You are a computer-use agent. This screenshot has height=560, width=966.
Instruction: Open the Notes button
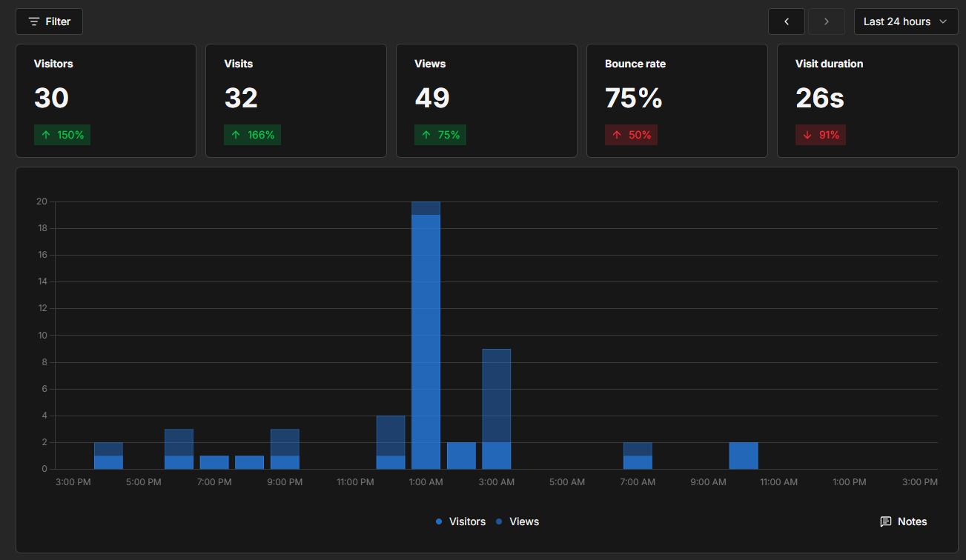904,521
